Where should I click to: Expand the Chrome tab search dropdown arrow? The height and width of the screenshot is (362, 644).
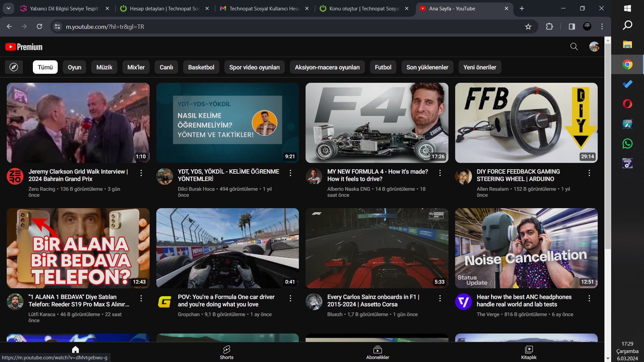pos(8,8)
